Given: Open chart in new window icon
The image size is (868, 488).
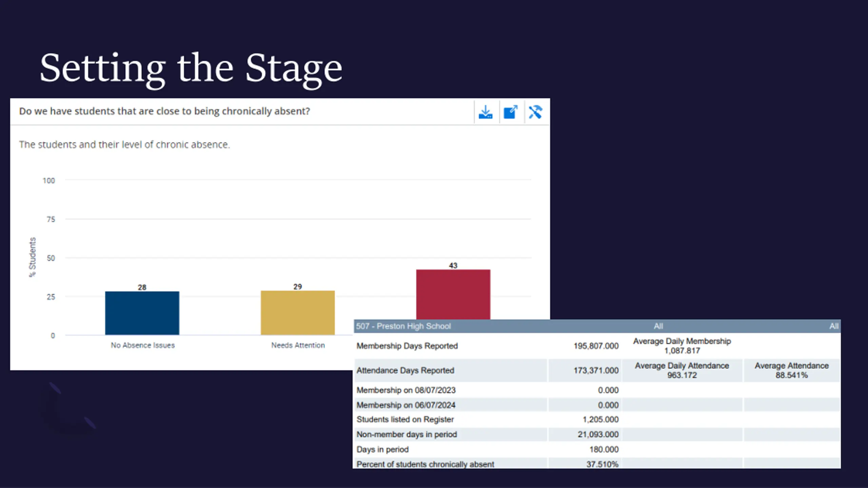Looking at the screenshot, I should click(x=511, y=112).
